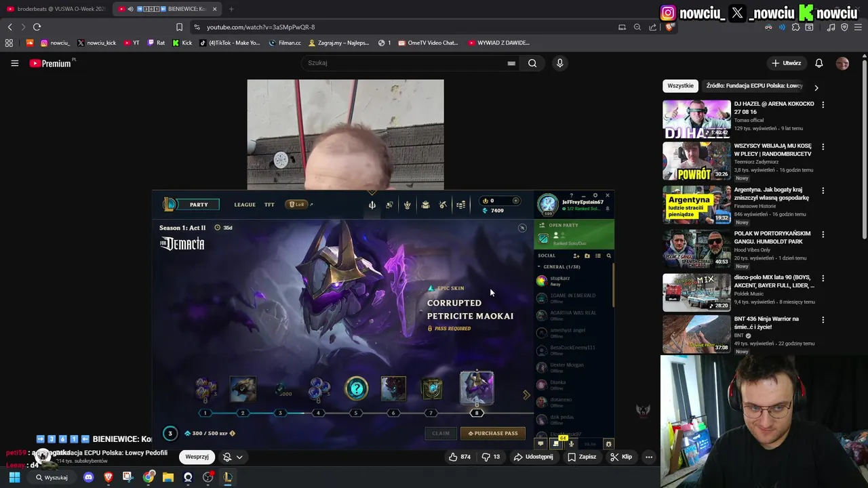Open the YouTube hamburger guide menu
868x488 pixels.
(x=14, y=63)
